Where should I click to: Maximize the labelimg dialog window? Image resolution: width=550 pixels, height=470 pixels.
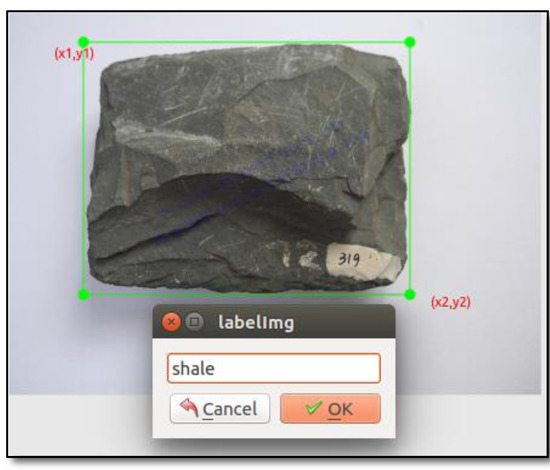(195, 322)
